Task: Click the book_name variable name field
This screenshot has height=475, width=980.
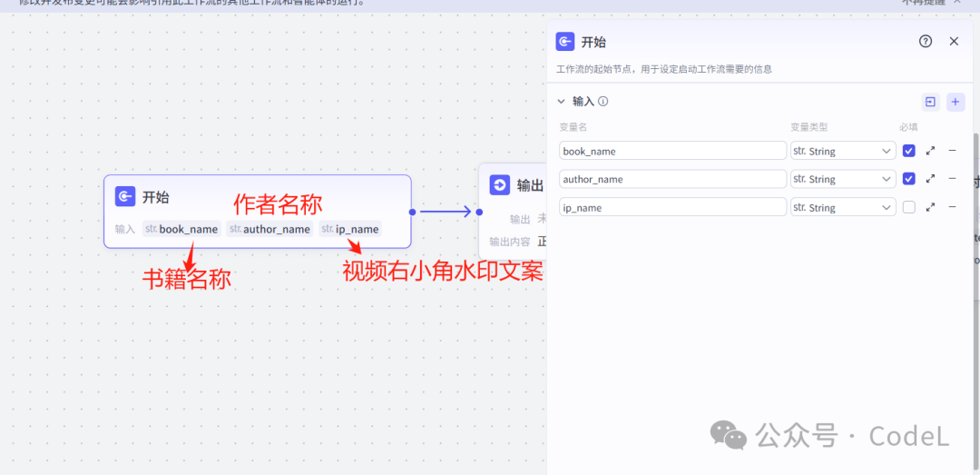Action: [x=672, y=151]
